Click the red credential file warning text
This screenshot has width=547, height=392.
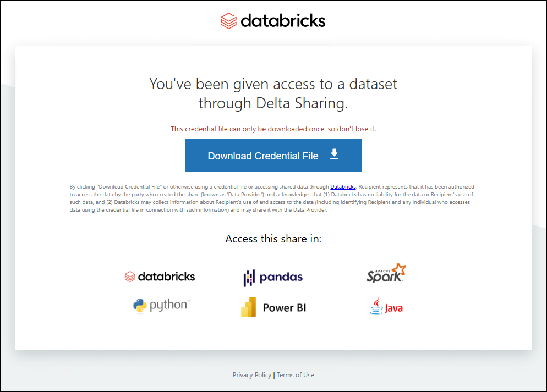pos(273,129)
